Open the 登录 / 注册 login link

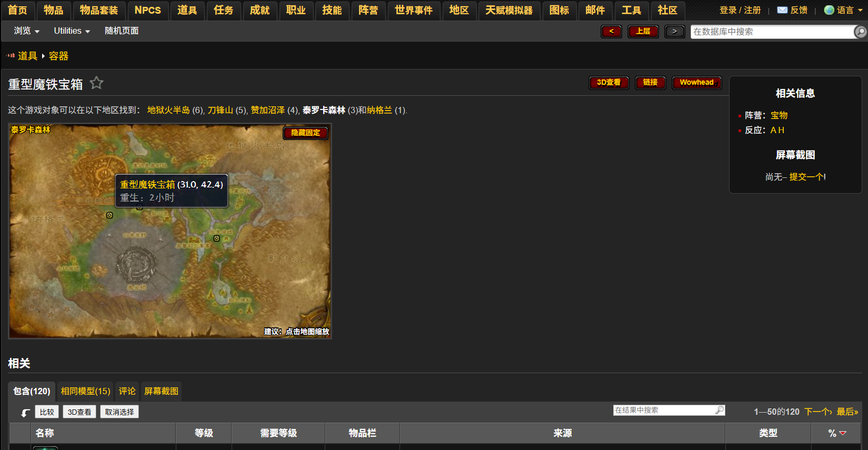[740, 10]
